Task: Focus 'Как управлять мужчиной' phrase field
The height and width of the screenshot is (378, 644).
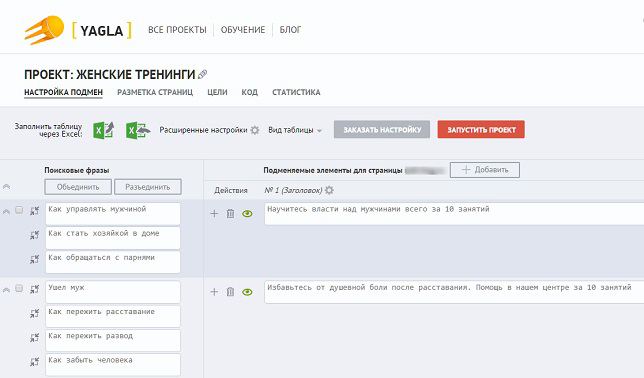Action: tap(113, 214)
